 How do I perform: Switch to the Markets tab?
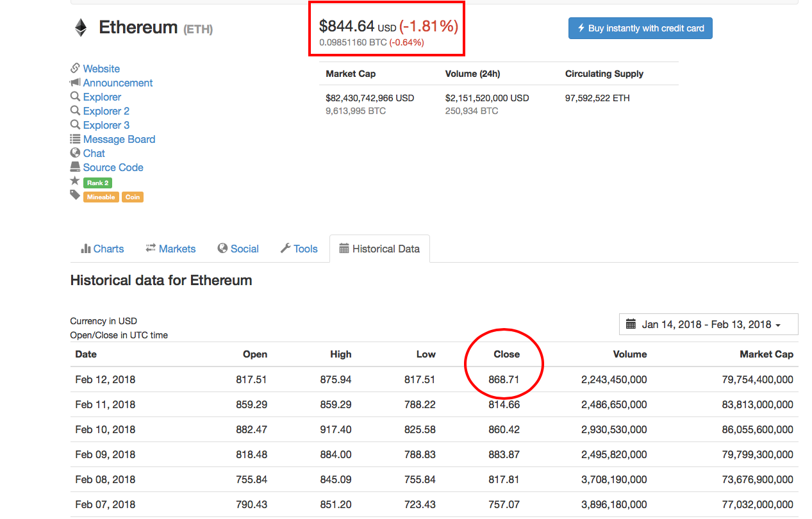[170, 249]
